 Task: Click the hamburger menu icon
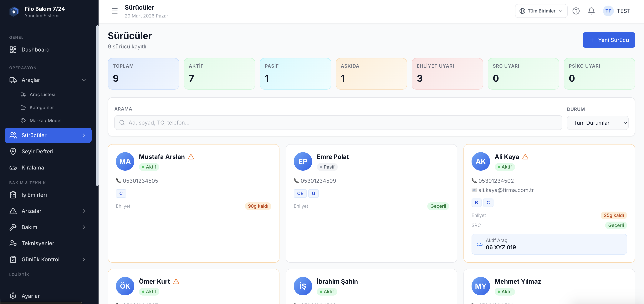(x=115, y=11)
